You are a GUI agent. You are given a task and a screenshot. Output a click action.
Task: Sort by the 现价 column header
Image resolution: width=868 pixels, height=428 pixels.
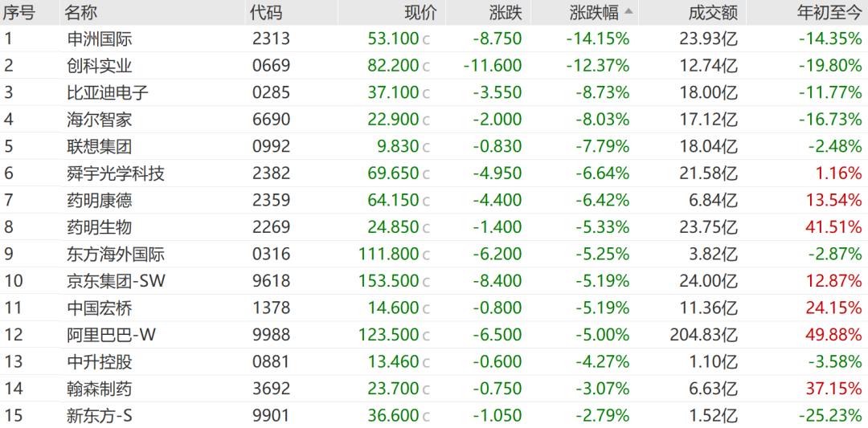tap(420, 12)
